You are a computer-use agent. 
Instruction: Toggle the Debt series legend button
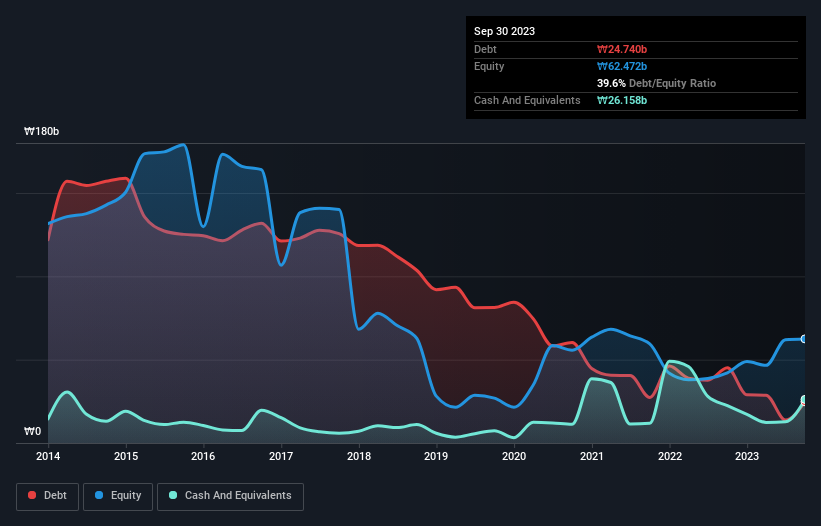(x=47, y=496)
